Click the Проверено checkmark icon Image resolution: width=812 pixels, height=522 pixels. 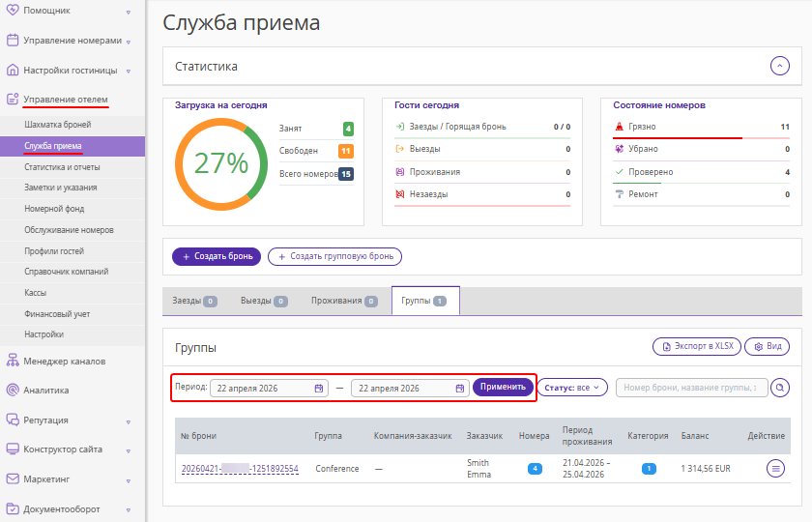[619, 171]
